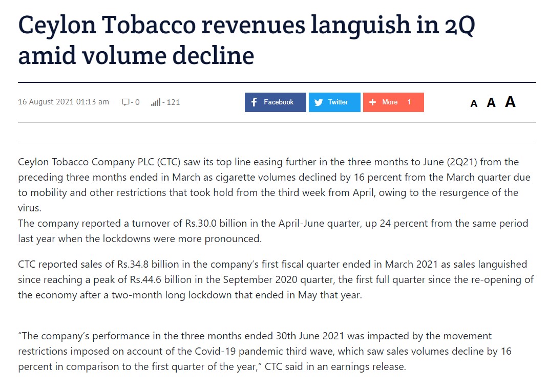Share article via Facebook button label
The image size is (548, 392).
(x=279, y=102)
